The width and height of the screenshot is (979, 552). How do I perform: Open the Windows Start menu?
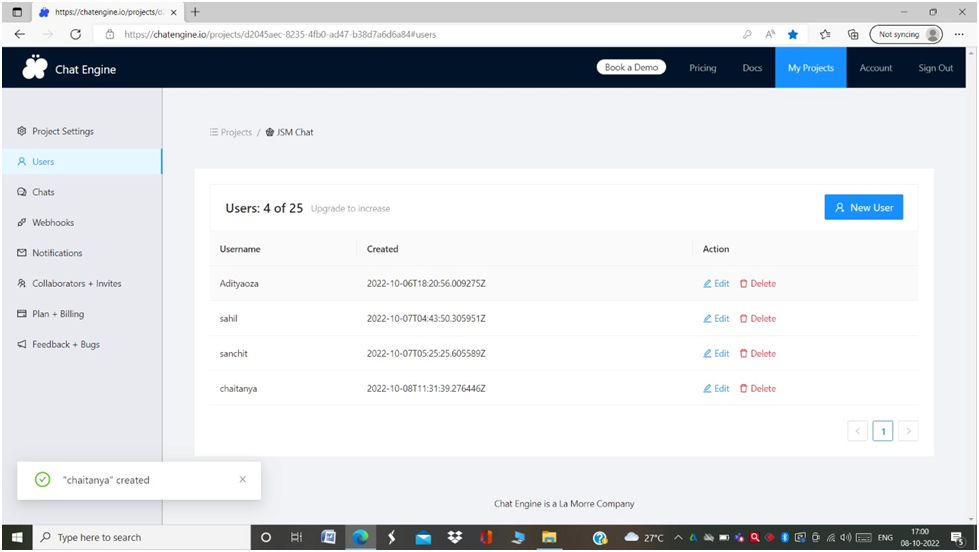click(17, 537)
